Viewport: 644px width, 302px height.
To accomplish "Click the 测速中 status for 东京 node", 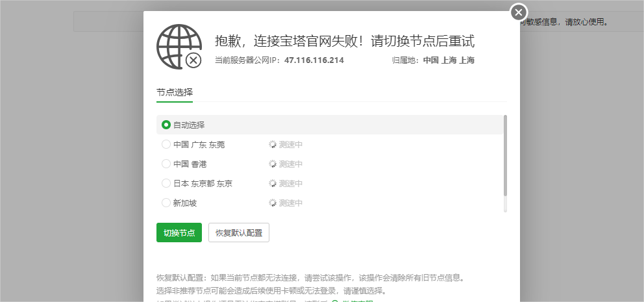I will click(x=291, y=183).
